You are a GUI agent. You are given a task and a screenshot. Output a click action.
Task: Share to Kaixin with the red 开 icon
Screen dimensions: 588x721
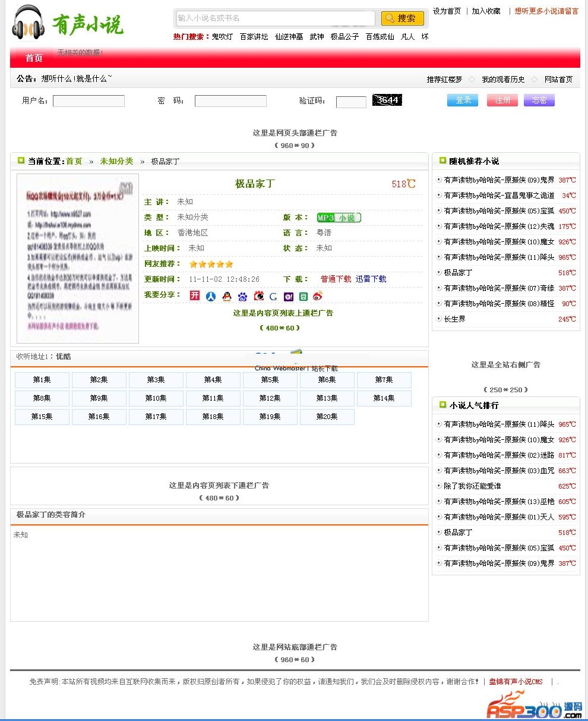click(x=195, y=295)
